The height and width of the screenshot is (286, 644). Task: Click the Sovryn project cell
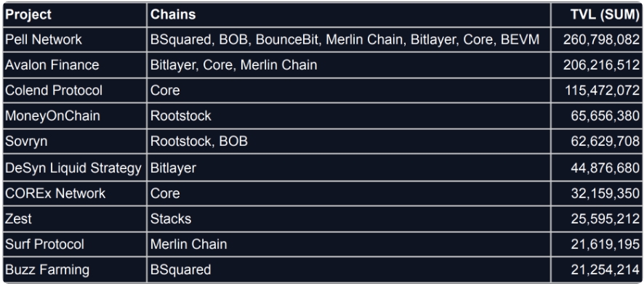[x=75, y=142]
